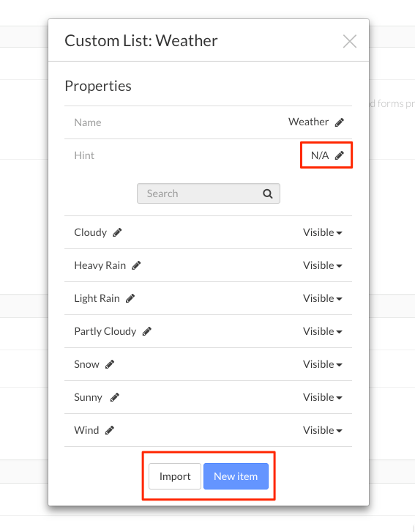Click the pencil icon next to Wind
This screenshot has width=415, height=532.
click(x=110, y=430)
